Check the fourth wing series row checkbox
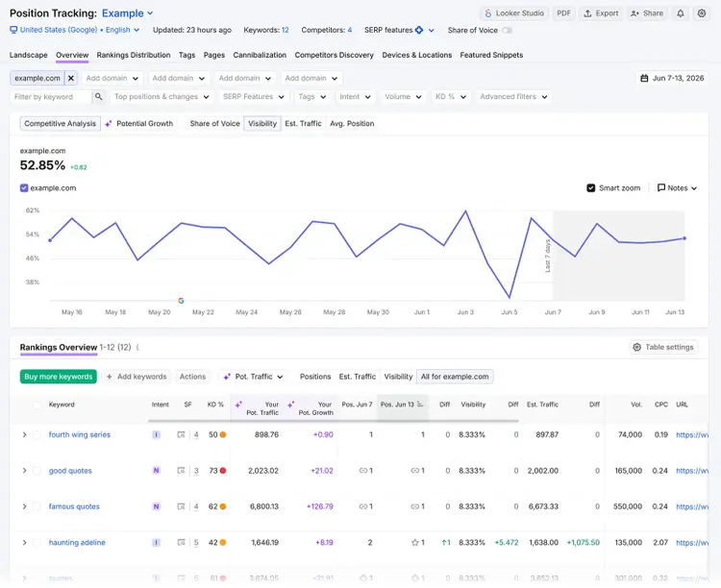The width and height of the screenshot is (721, 588). tap(37, 434)
